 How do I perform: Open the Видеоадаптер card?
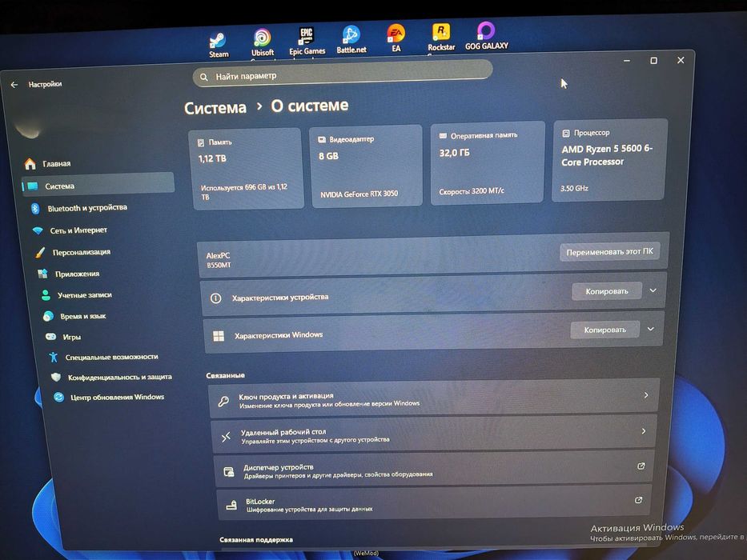click(x=366, y=166)
